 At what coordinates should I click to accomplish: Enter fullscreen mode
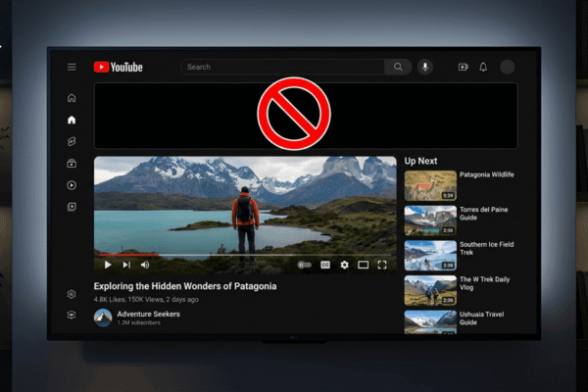[x=382, y=265]
